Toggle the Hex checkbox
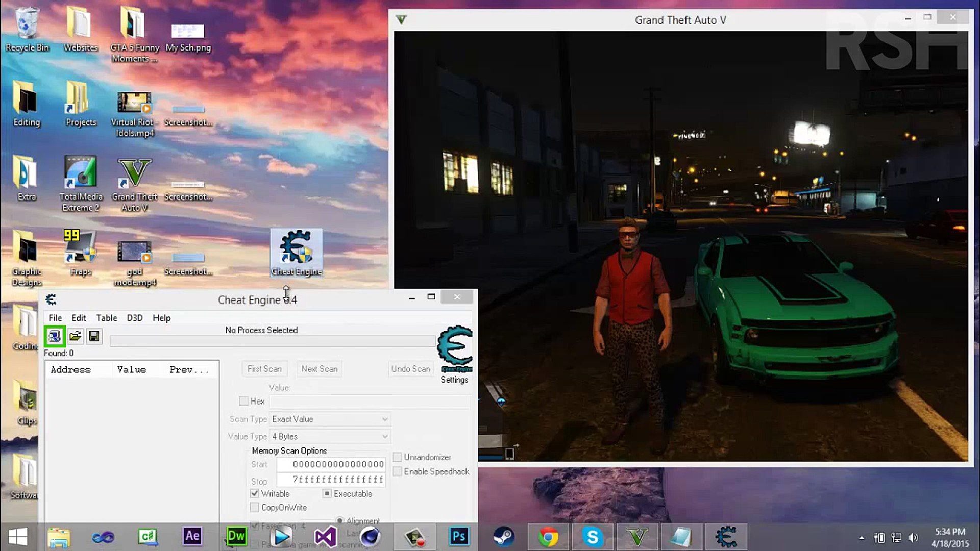Viewport: 980px width, 551px height. click(x=243, y=401)
